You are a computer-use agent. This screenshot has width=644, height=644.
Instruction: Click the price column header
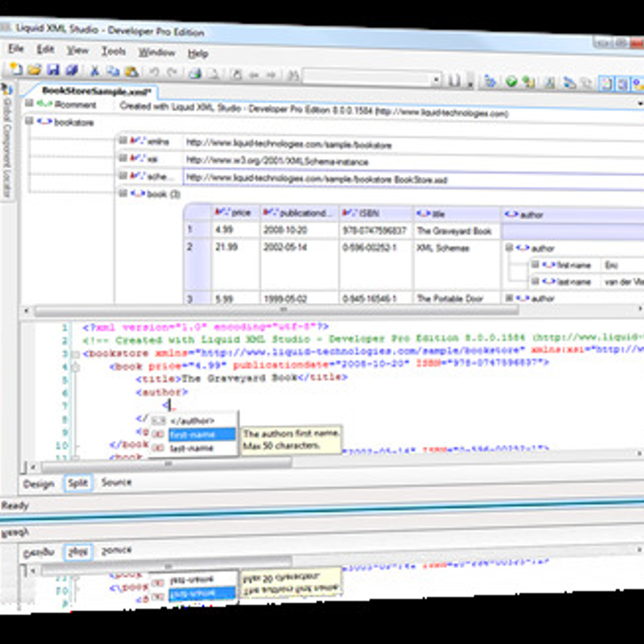tap(236, 213)
